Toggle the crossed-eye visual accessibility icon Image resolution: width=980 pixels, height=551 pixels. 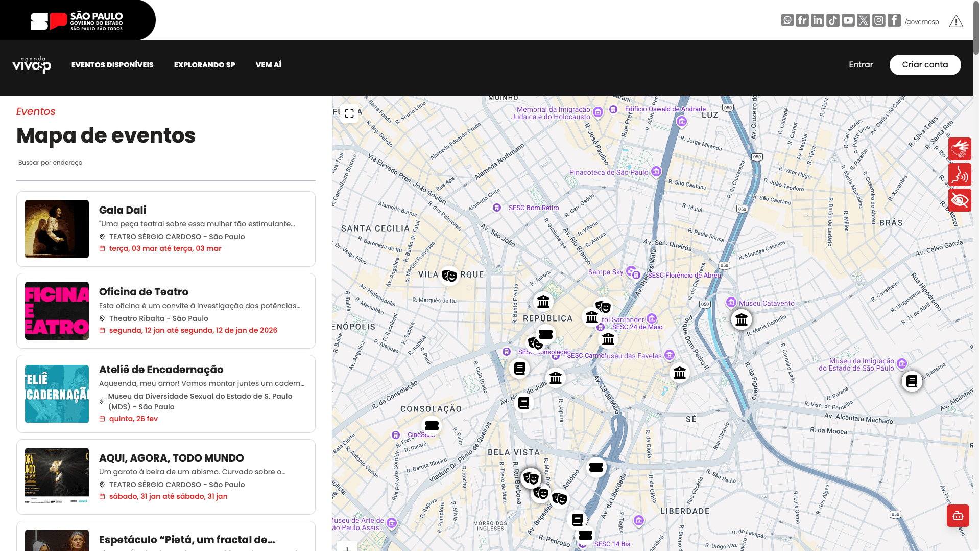(x=960, y=200)
